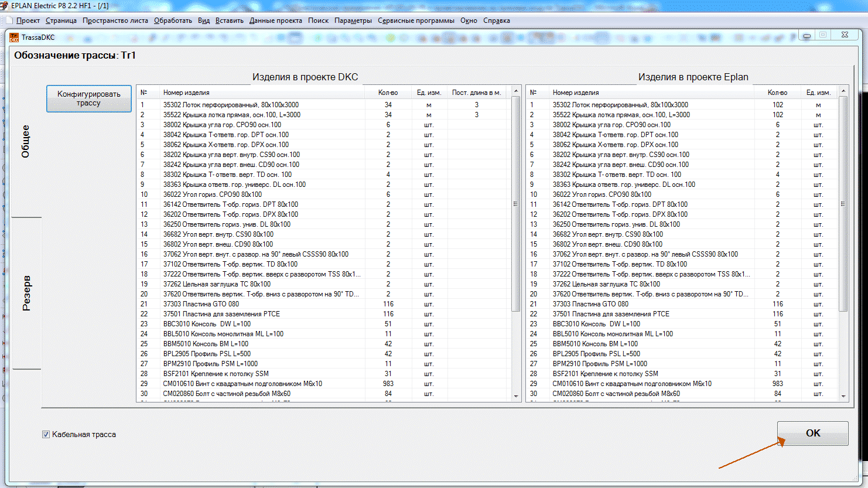Close the TrassaDKC dialog window
The image size is (868, 488).
[x=845, y=35]
